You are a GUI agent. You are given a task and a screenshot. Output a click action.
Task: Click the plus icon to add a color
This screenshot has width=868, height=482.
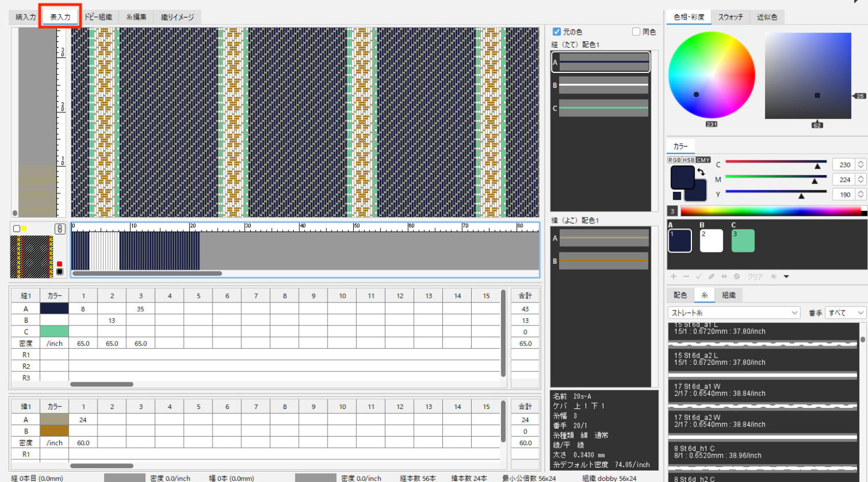673,277
